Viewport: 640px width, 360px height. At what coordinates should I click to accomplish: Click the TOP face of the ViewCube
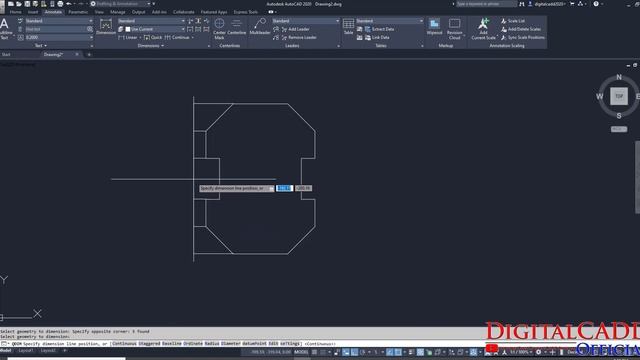619,96
